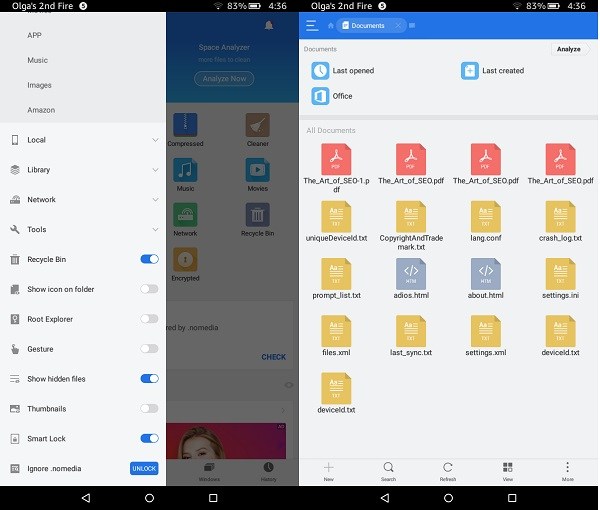
Task: Open CopyrightAndTrademark.txt file
Action: point(411,226)
